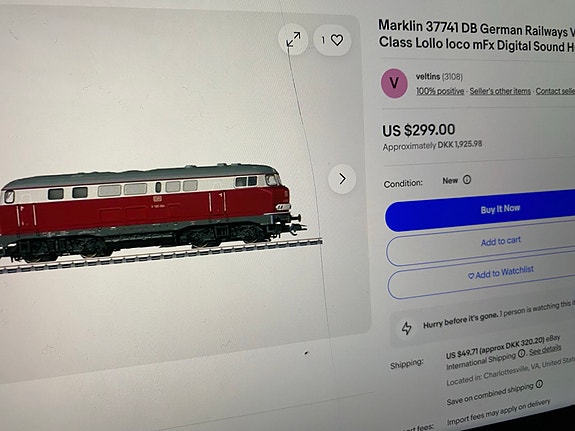Select the Add to cart button

click(x=480, y=244)
